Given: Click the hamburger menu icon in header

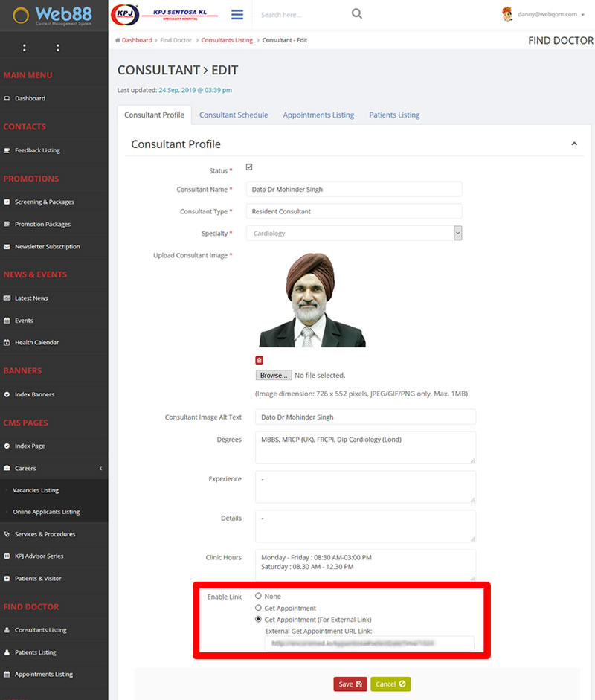Looking at the screenshot, I should pyautogui.click(x=237, y=14).
